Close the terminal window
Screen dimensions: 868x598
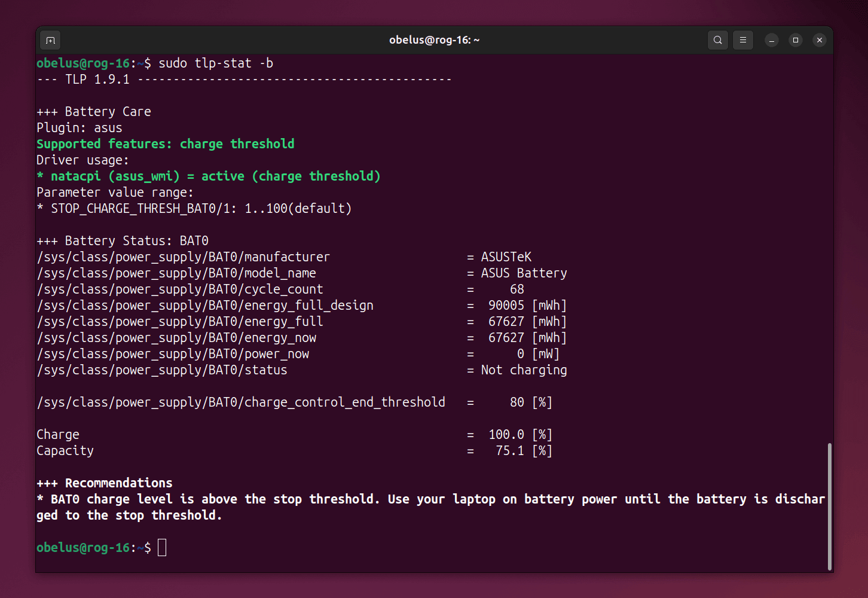click(x=820, y=40)
